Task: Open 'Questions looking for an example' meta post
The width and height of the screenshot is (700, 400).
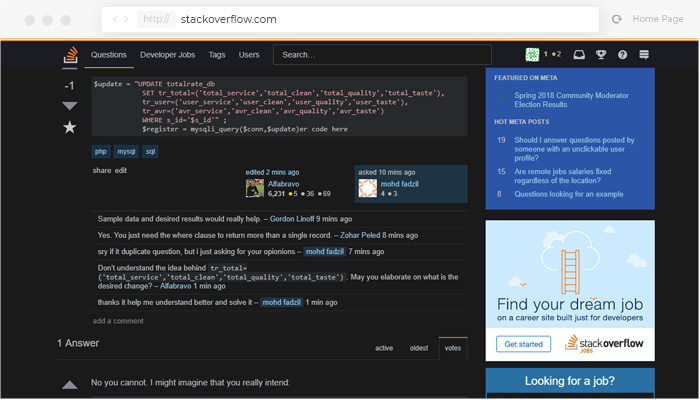Action: coord(569,194)
